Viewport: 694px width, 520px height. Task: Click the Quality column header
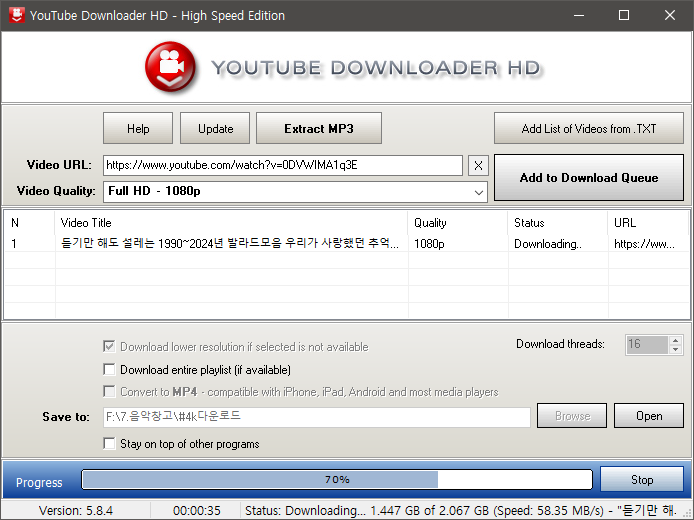458,223
